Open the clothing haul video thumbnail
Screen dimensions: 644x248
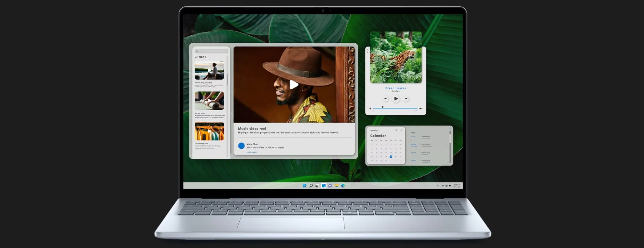(x=209, y=131)
